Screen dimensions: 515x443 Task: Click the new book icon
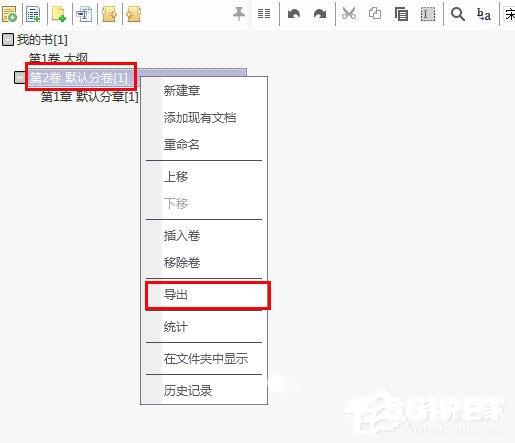[x=9, y=14]
